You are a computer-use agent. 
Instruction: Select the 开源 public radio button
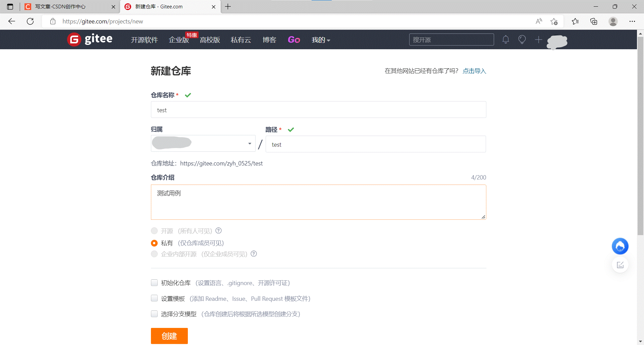pos(154,231)
